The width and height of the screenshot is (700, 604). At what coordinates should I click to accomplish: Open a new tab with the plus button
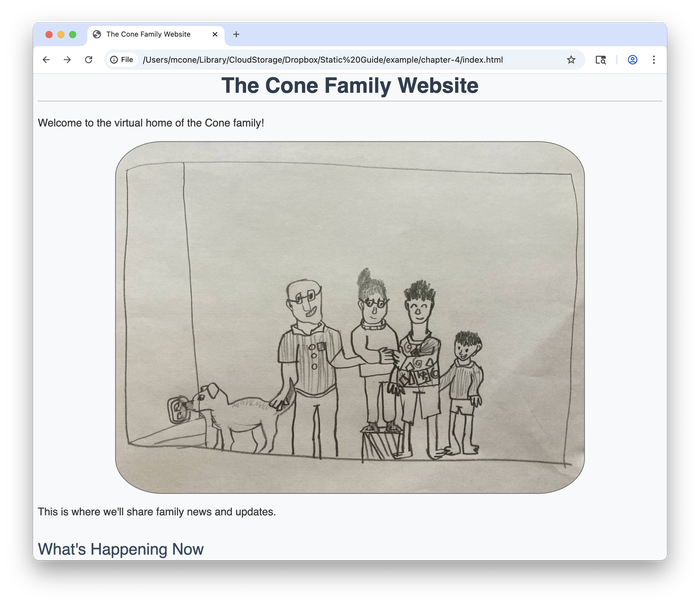[236, 34]
